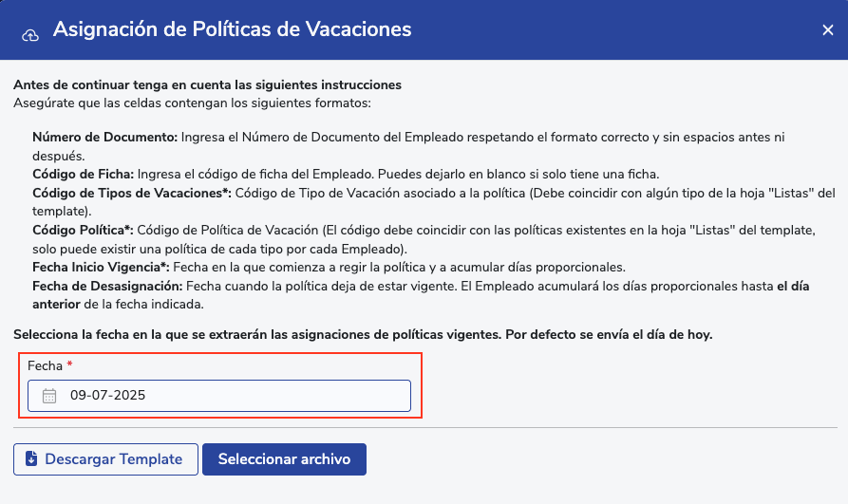Open the calendar icon in Fecha field

coord(50,396)
